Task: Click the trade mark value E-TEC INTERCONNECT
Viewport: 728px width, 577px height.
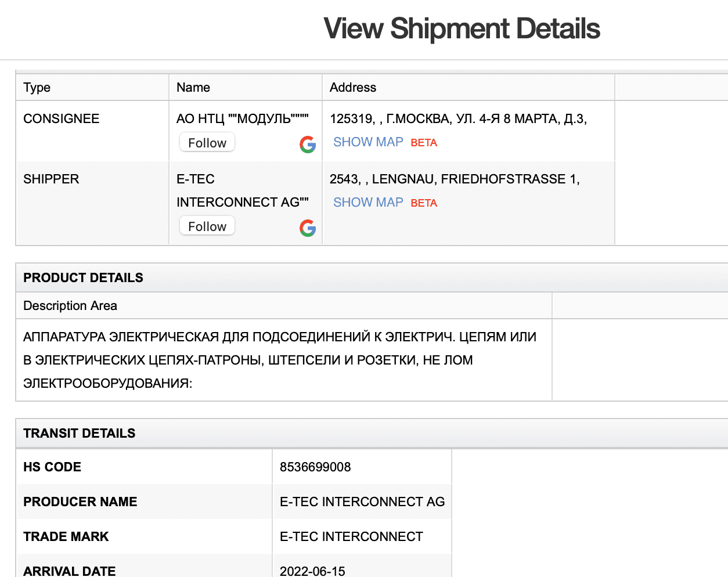Action: coord(351,537)
